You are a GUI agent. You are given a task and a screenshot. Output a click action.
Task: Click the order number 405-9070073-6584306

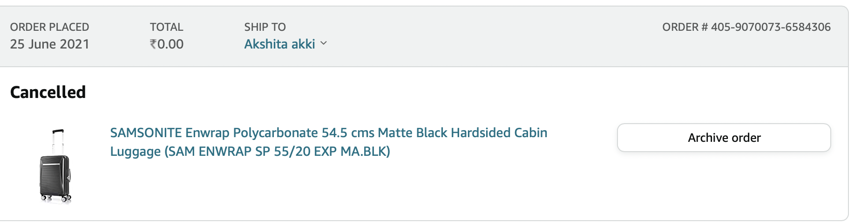771,27
